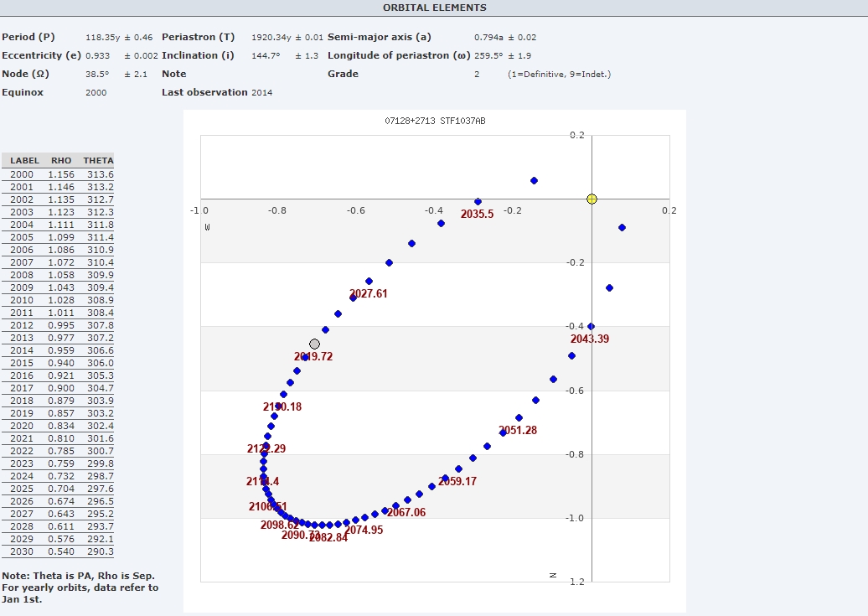Click the orbit point label 2027.61
The height and width of the screenshot is (616, 868).
click(369, 294)
